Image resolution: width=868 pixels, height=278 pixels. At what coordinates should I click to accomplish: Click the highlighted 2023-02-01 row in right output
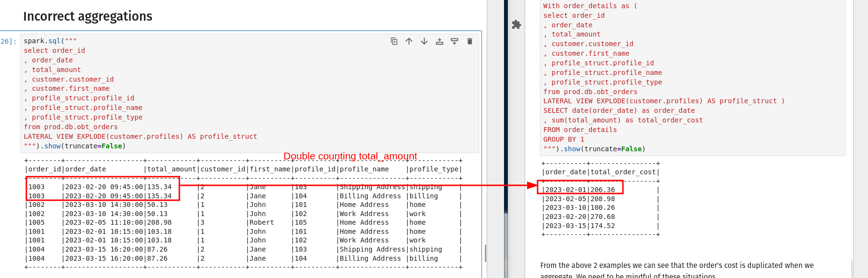(580, 190)
